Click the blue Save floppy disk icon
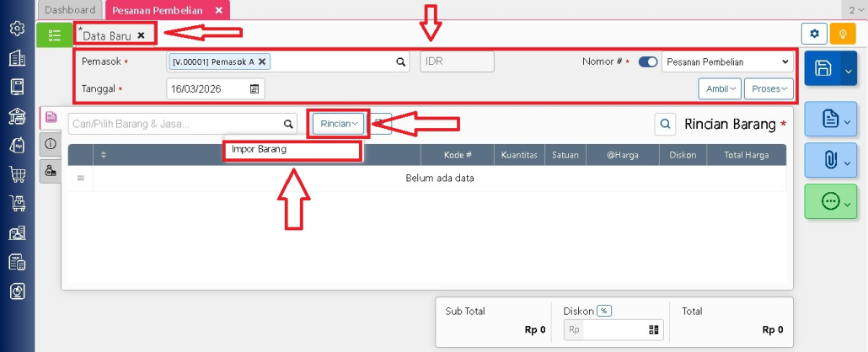868x352 pixels. click(x=823, y=69)
